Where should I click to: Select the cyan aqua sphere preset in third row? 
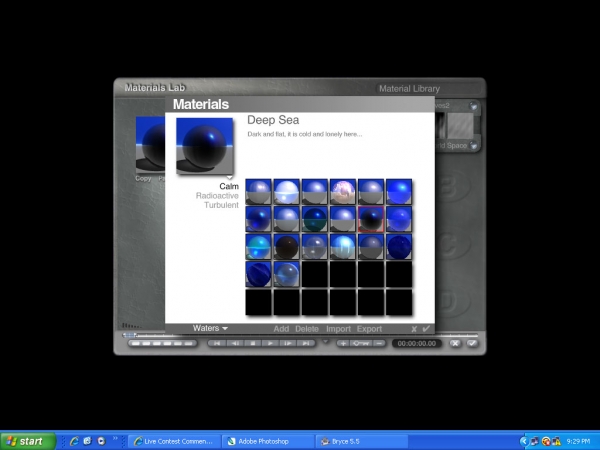tap(258, 247)
